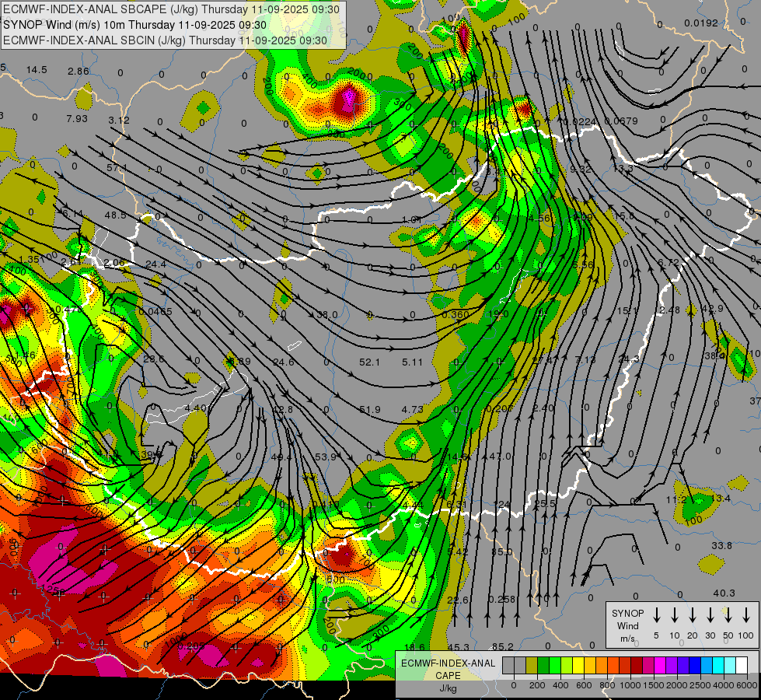Click the '5.11' value on map
This screenshot has height=700, width=761.
click(x=412, y=362)
